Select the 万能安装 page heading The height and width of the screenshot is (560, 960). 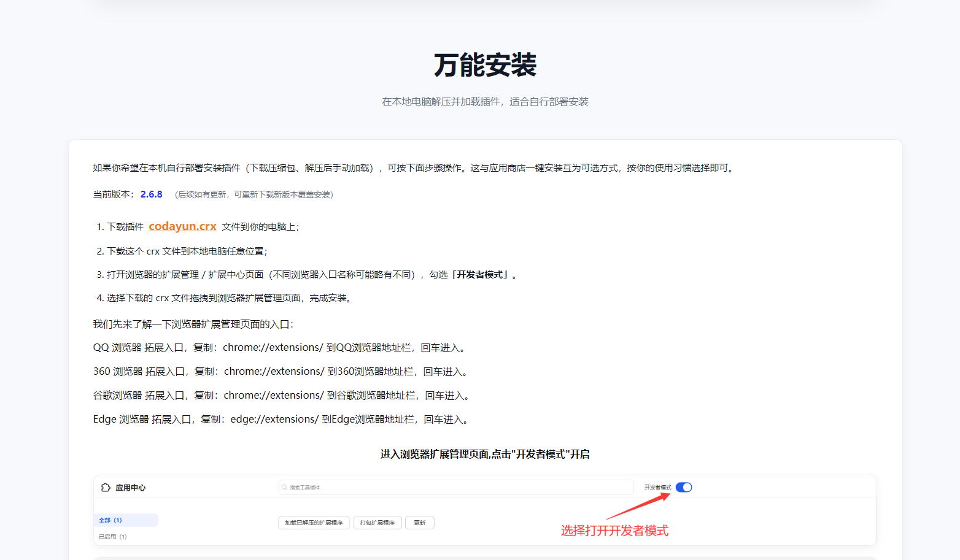[x=485, y=65]
